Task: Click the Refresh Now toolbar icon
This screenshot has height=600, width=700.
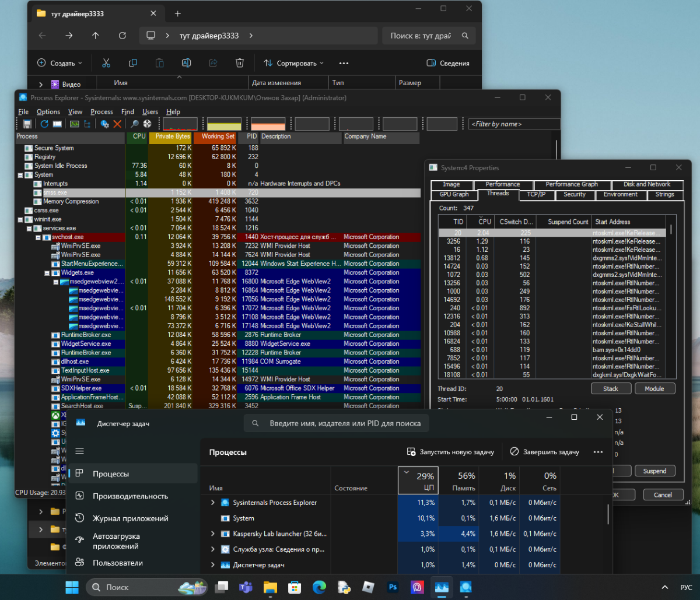Action: (x=44, y=124)
